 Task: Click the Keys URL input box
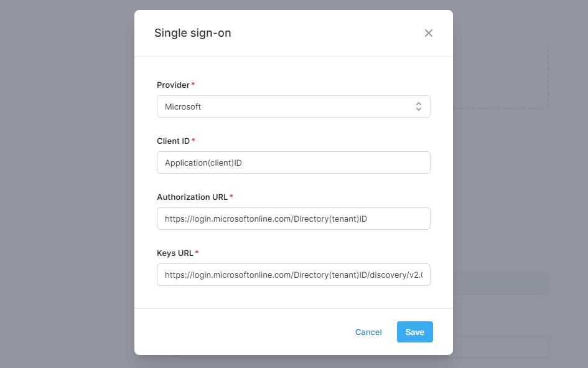[293, 274]
